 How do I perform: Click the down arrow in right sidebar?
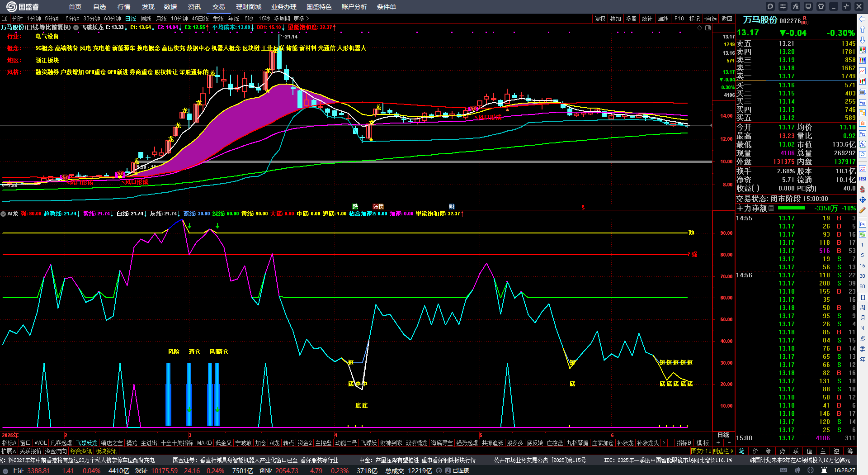pos(863,40)
